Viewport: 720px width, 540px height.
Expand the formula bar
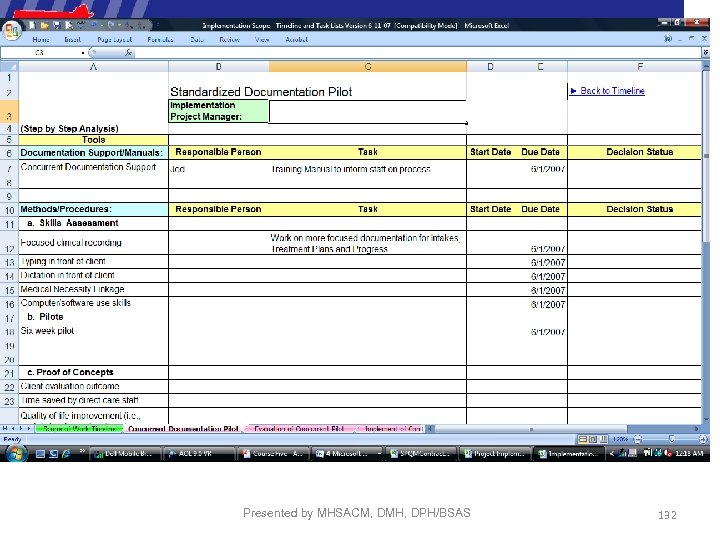click(x=705, y=53)
